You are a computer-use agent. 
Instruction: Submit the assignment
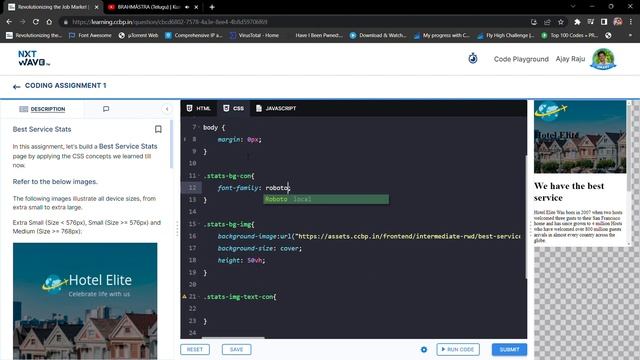tap(509, 349)
